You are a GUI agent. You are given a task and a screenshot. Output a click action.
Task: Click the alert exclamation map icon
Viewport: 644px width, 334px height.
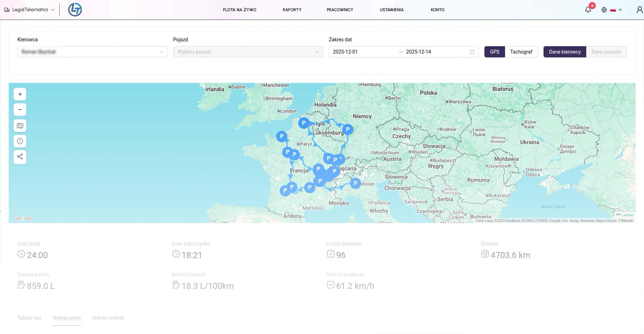20,141
